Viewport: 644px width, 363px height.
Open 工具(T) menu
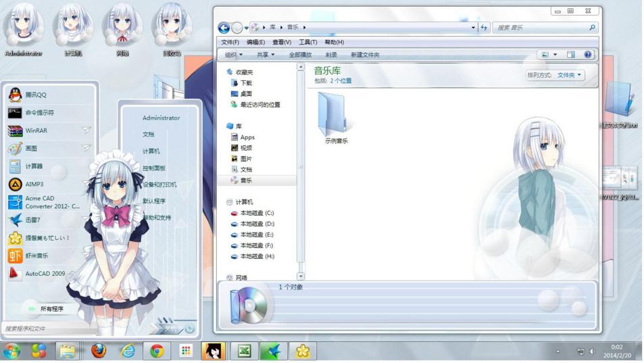[308, 43]
